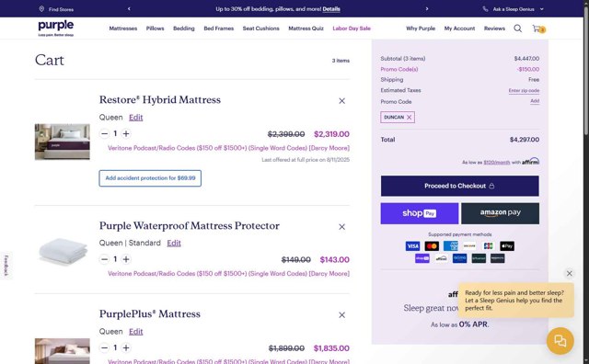Remove Restore Hybrid Mattress from cart

click(x=341, y=100)
